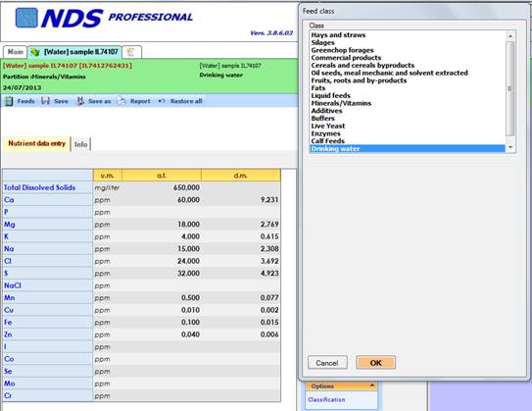Screen dimensions: 532x411
Task: Click the NDS Professional logo icon
Action: [x=26, y=18]
